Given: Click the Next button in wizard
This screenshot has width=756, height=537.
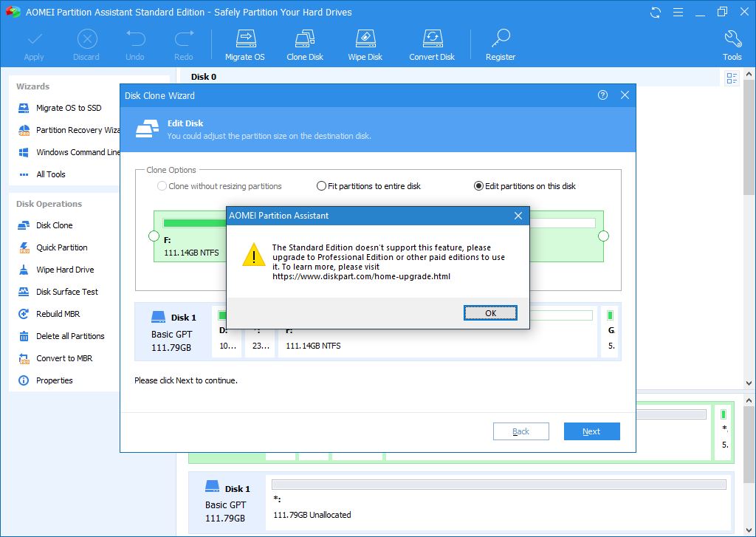Looking at the screenshot, I should [x=591, y=431].
